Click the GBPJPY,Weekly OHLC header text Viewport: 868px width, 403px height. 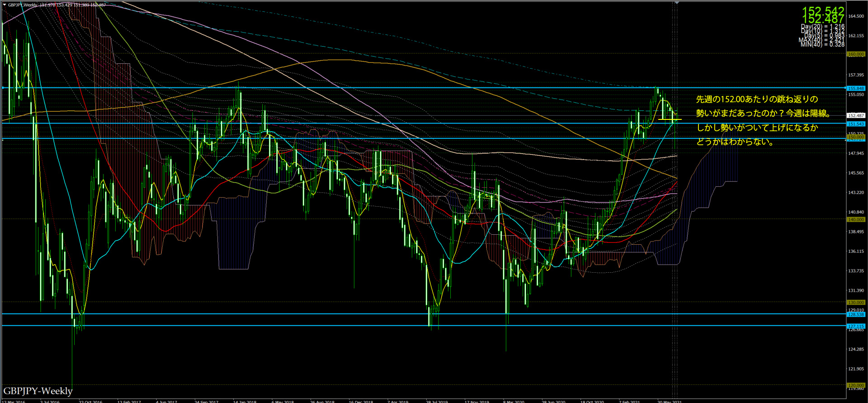click(x=57, y=5)
